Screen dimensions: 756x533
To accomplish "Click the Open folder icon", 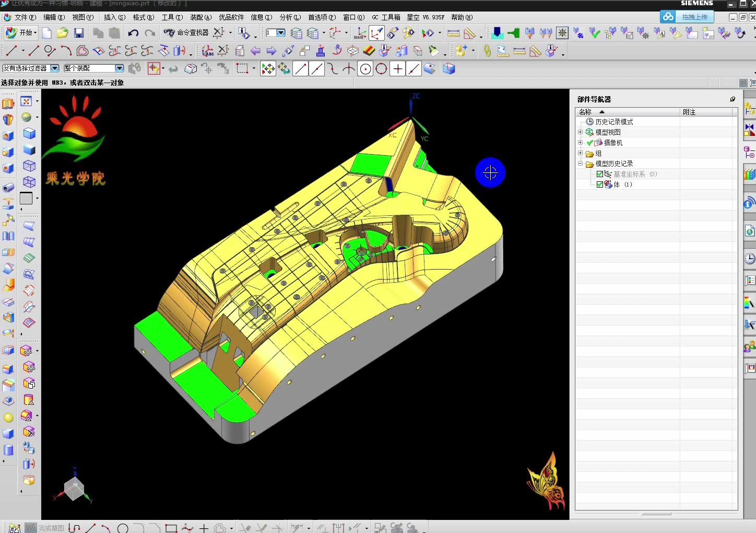I will (x=63, y=33).
